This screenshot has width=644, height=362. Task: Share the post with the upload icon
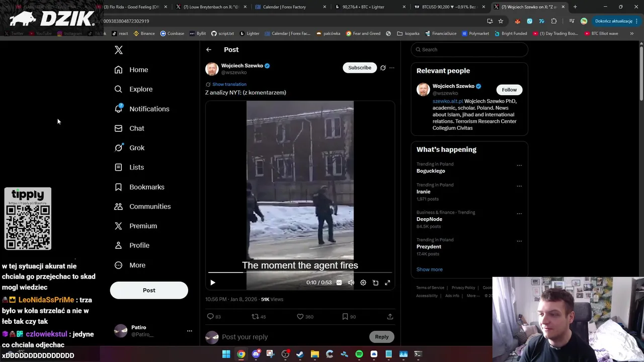390,317
